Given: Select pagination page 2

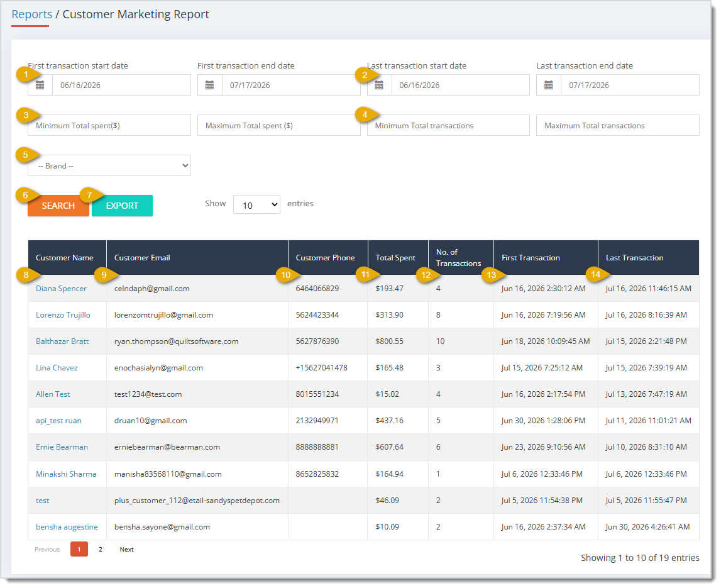Looking at the screenshot, I should pyautogui.click(x=100, y=550).
